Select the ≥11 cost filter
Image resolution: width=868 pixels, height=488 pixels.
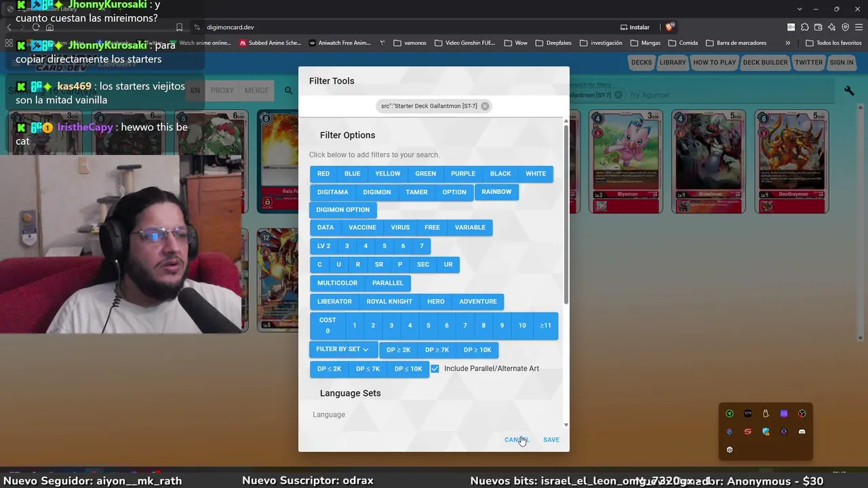(545, 325)
